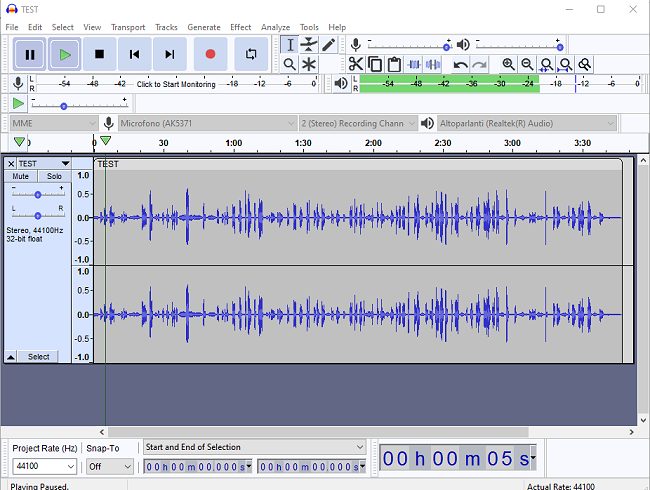Click the Zoom toggle icon

point(585,64)
